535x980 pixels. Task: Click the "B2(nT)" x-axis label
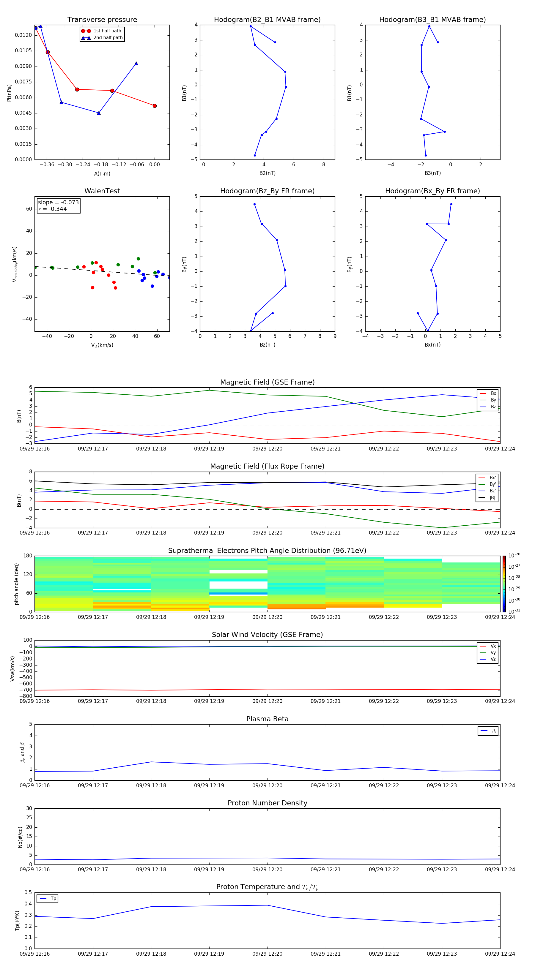click(x=267, y=173)
